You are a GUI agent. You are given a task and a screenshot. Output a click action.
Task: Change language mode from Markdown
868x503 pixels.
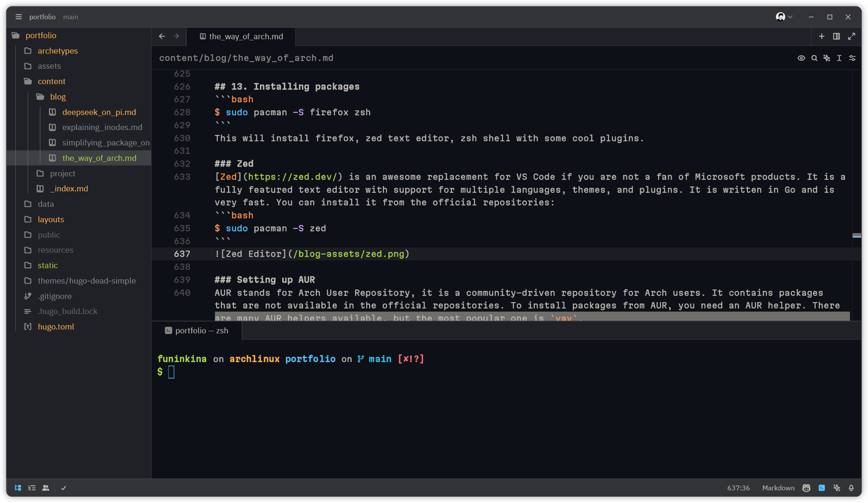[x=778, y=487]
